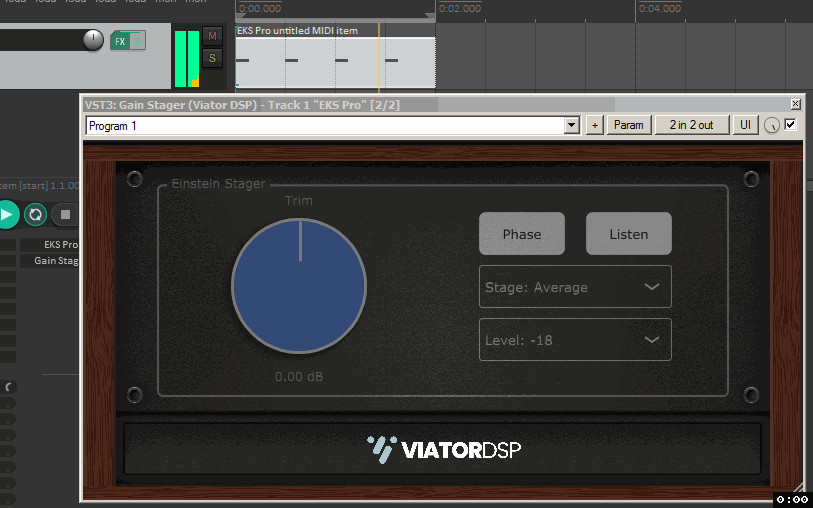Viewport: 813px width, 508px height.
Task: Open the 2 in 2 out routing button
Action: coord(692,125)
